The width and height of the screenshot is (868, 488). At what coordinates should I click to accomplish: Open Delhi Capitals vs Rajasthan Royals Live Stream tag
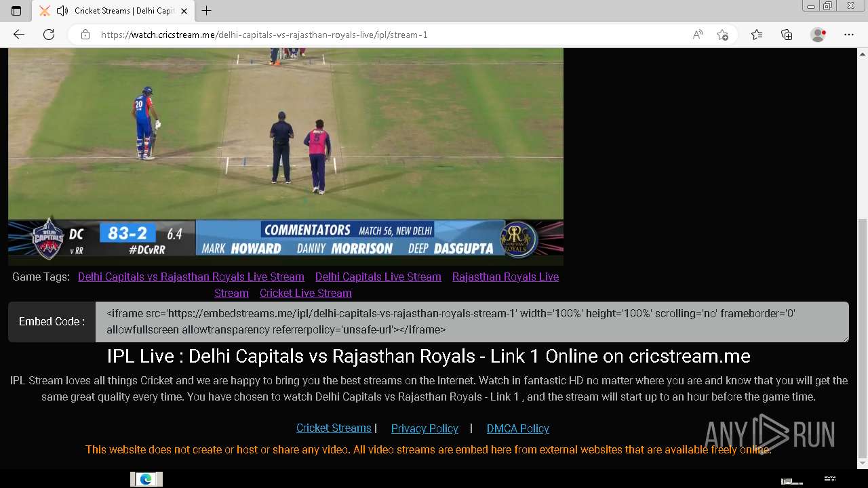[191, 277]
